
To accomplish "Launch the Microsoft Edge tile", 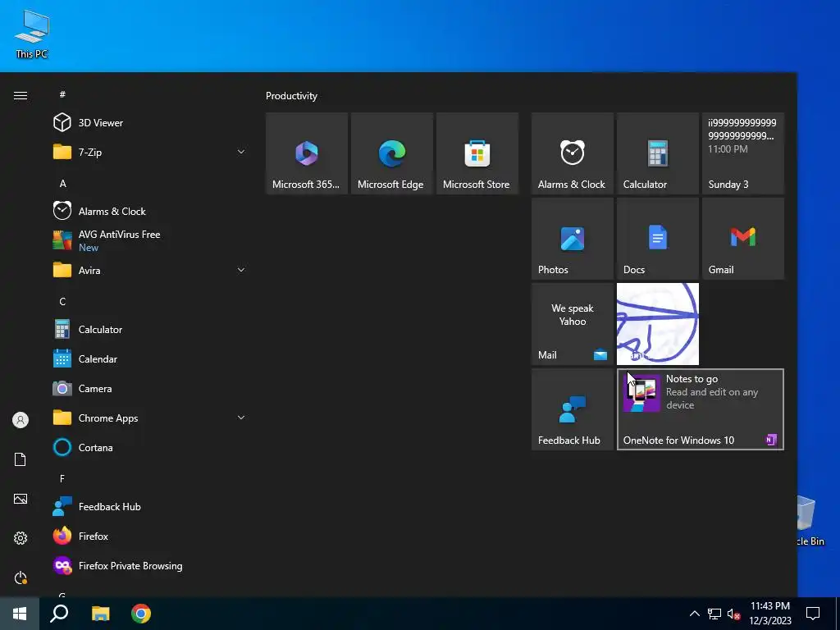I will [392, 153].
